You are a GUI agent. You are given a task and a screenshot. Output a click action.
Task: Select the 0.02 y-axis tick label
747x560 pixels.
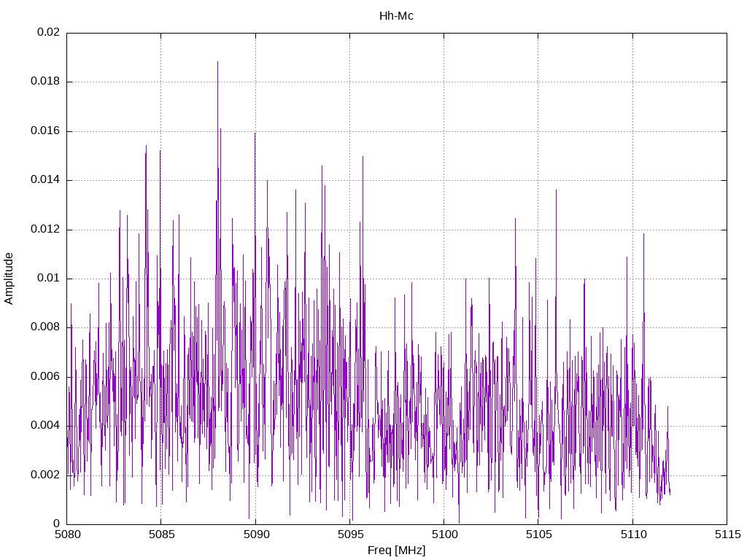pyautogui.click(x=48, y=33)
